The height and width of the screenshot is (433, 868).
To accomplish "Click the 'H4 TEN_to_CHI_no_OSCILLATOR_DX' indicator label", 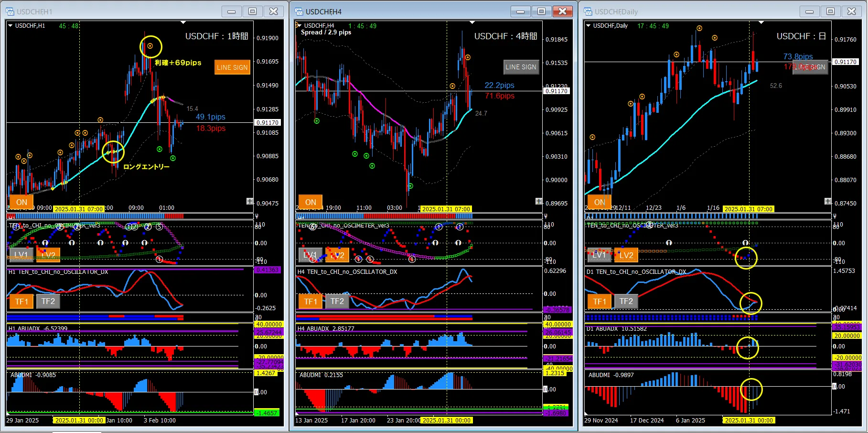I will click(347, 272).
